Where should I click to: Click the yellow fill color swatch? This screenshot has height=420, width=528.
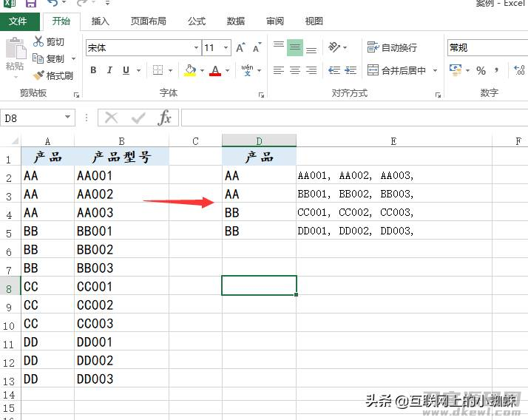coord(190,75)
